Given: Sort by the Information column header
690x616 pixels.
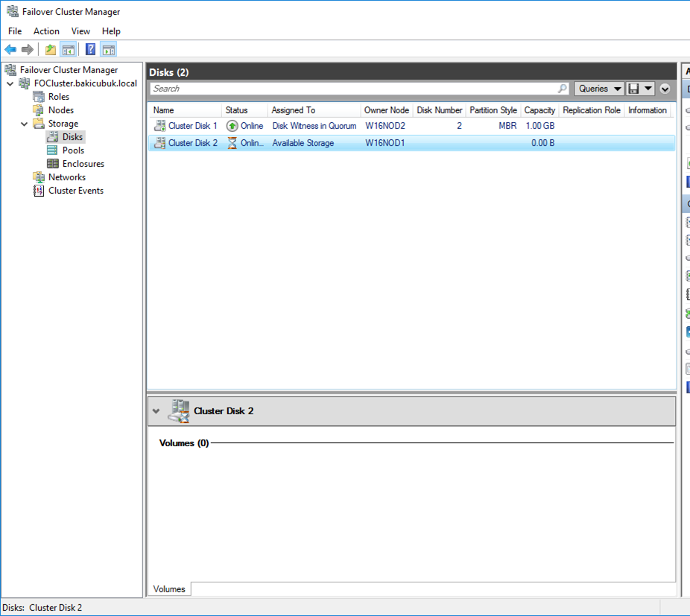Looking at the screenshot, I should point(648,110).
